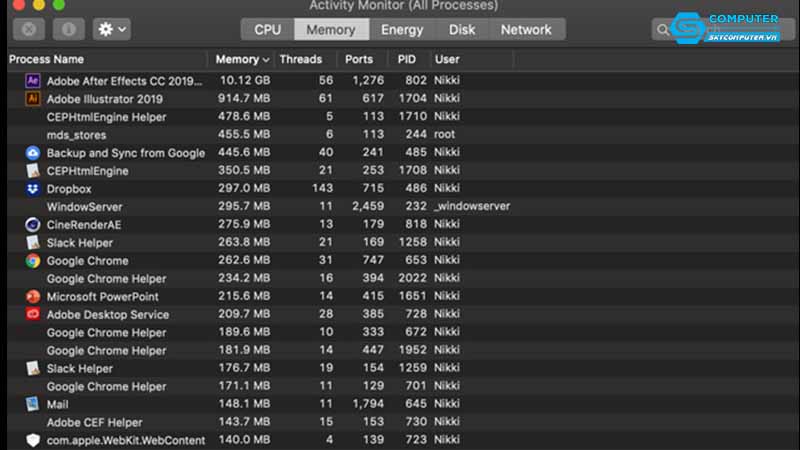The width and height of the screenshot is (800, 450).
Task: Open the gear action dropdown menu
Action: tap(111, 29)
